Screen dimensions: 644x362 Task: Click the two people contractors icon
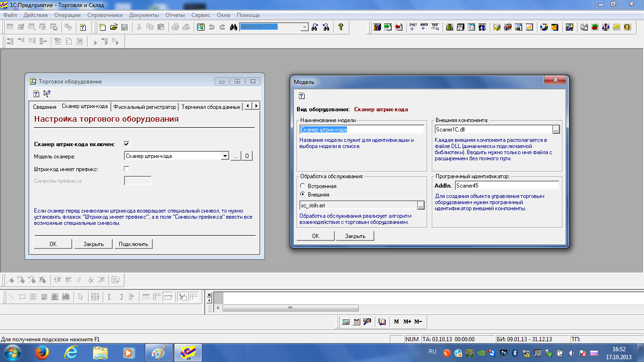482,27
